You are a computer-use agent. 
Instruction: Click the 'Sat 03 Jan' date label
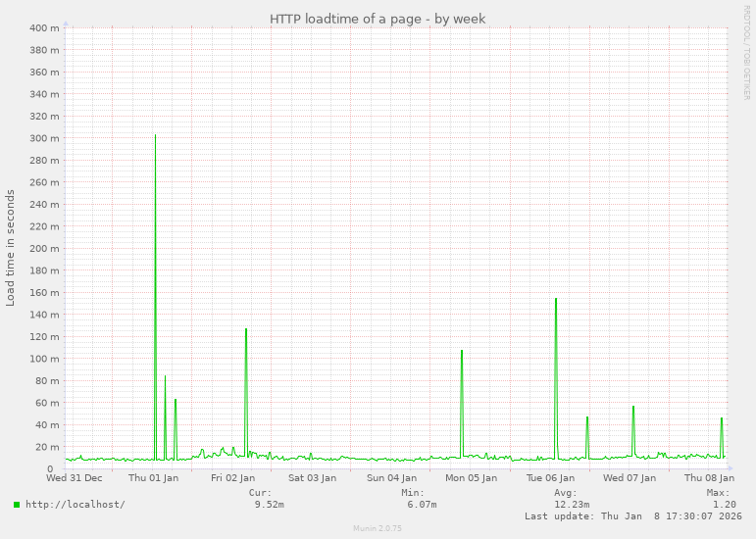pos(313,478)
